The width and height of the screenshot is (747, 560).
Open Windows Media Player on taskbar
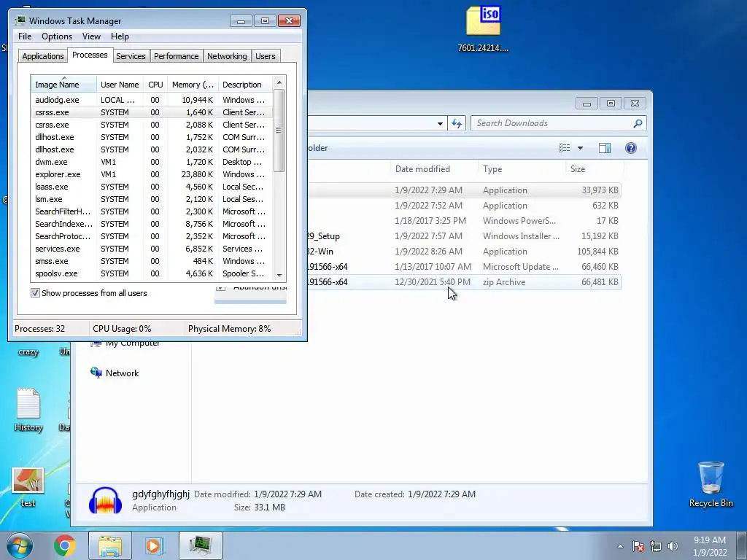click(153, 545)
